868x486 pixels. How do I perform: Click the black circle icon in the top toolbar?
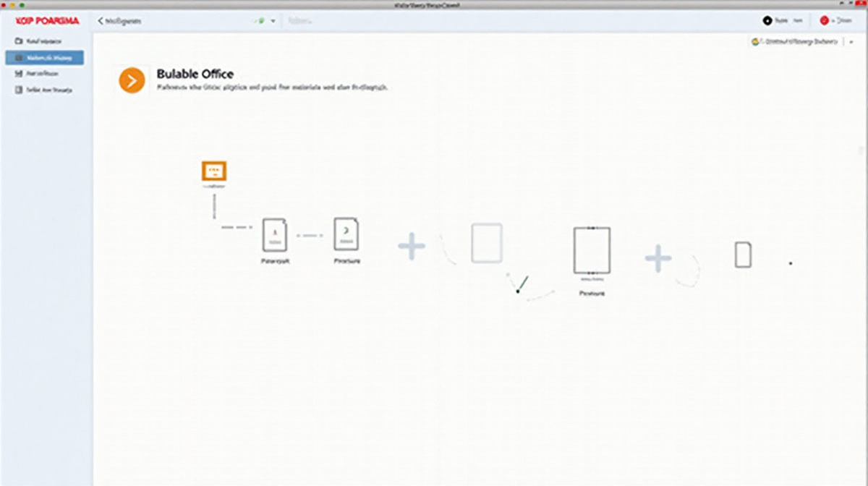click(x=767, y=22)
